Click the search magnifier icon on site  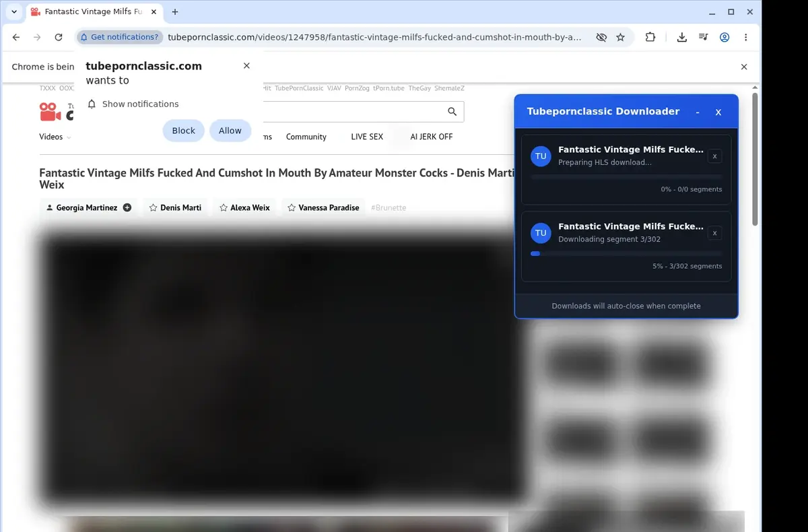[452, 112]
